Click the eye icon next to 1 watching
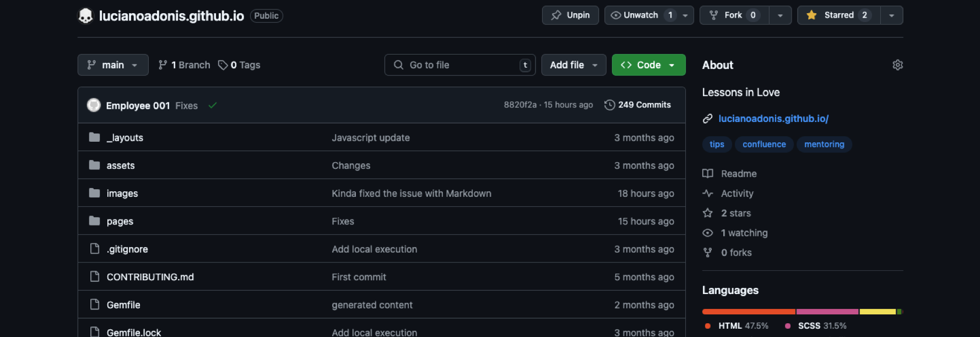 [x=708, y=233]
